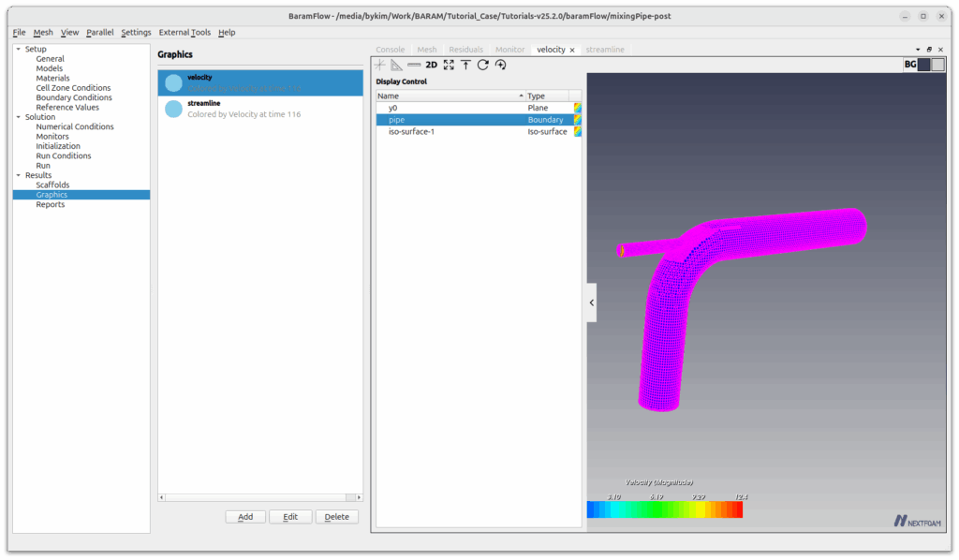The height and width of the screenshot is (560, 959).
Task: Open the Help menu
Action: click(227, 33)
